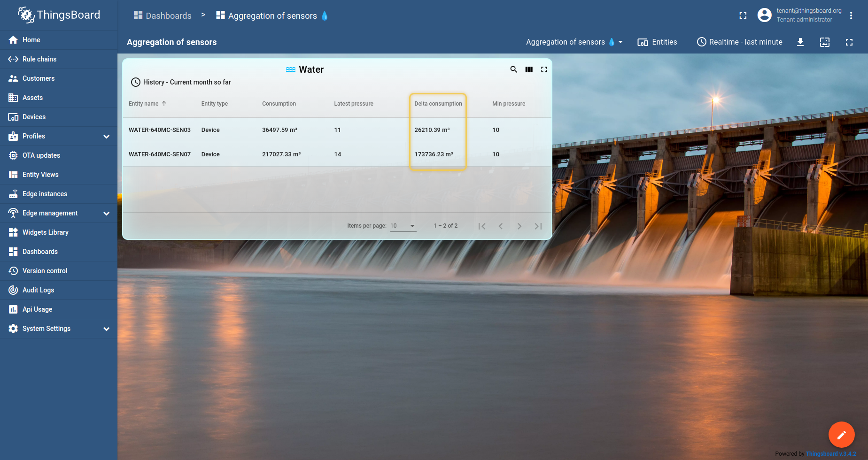Click the orange edit pencil button
Viewport: 868px width, 460px height.
[x=841, y=435]
